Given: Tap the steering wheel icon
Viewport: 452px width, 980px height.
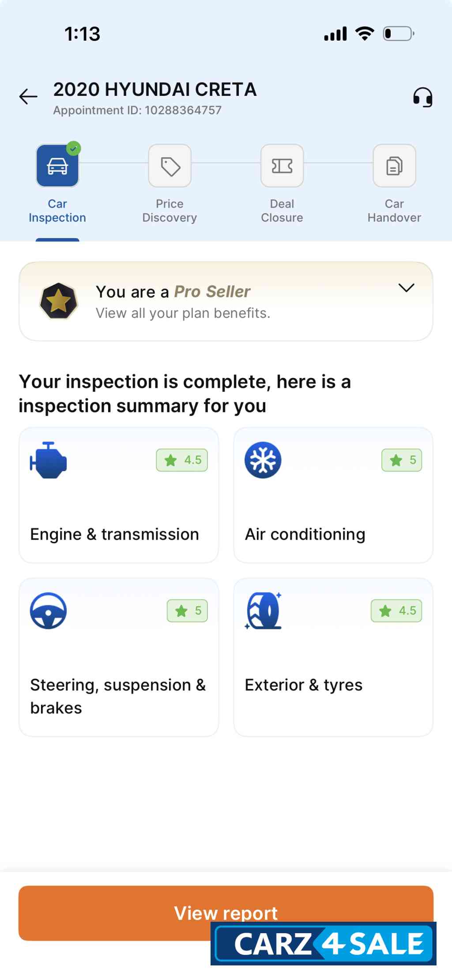Looking at the screenshot, I should [49, 611].
